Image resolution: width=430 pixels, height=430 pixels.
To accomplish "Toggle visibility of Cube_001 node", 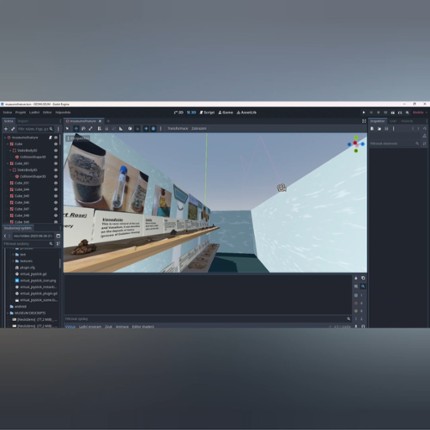I will (x=56, y=164).
